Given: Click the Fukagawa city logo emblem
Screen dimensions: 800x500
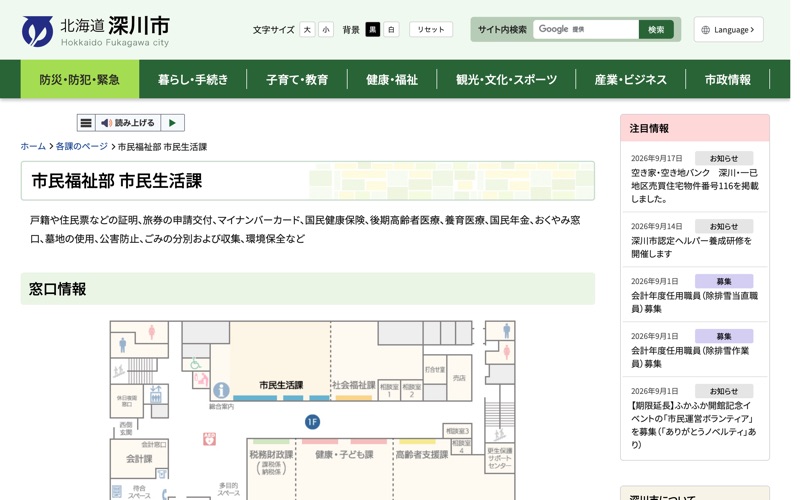Looking at the screenshot, I should tap(37, 31).
